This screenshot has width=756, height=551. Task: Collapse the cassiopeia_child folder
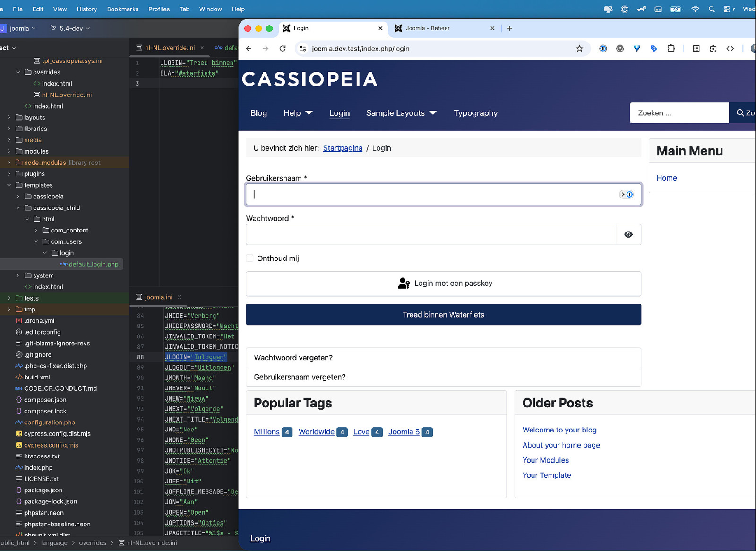coord(18,208)
